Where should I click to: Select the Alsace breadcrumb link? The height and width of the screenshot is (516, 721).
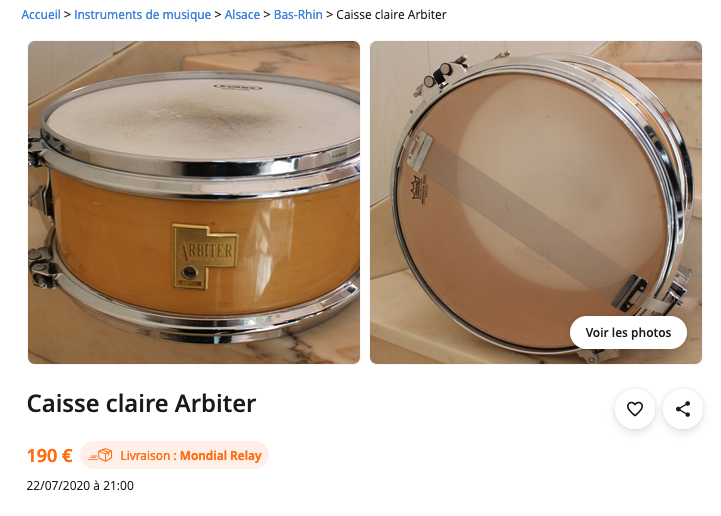[242, 15]
